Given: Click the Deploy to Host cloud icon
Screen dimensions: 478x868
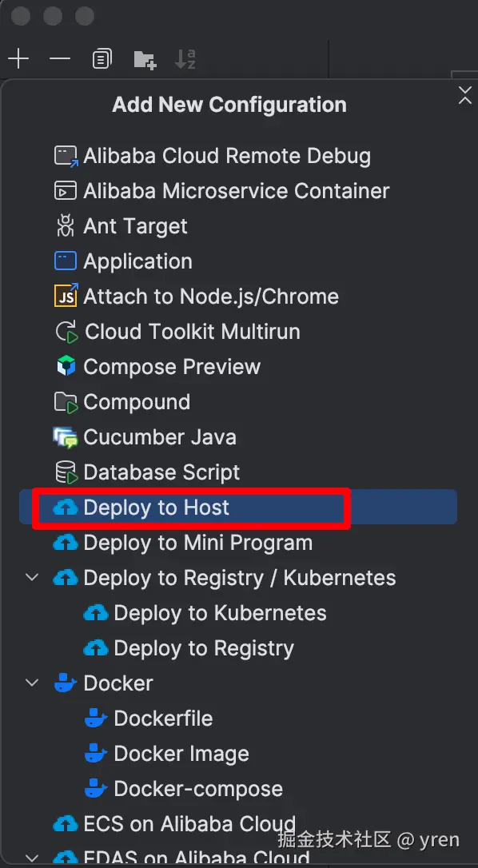Looking at the screenshot, I should [66, 508].
